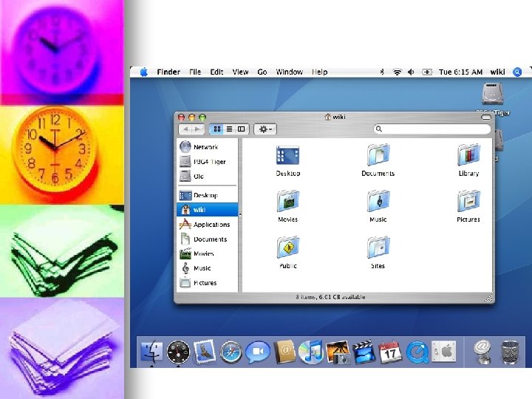Image resolution: width=532 pixels, height=399 pixels.
Task: Select wiki home in the sidebar
Action: pos(208,210)
